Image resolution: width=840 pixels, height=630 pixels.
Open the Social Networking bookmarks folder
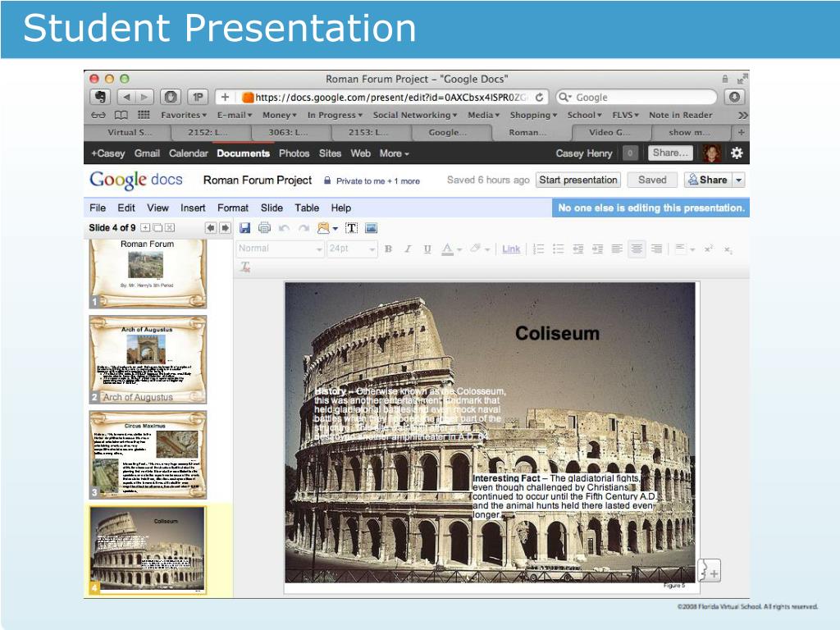coord(415,115)
